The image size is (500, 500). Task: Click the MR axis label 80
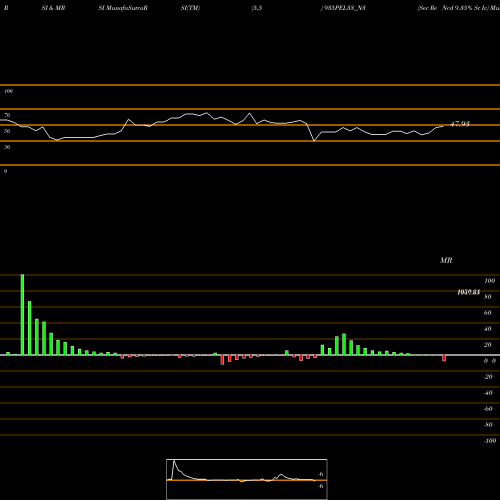tap(488, 297)
